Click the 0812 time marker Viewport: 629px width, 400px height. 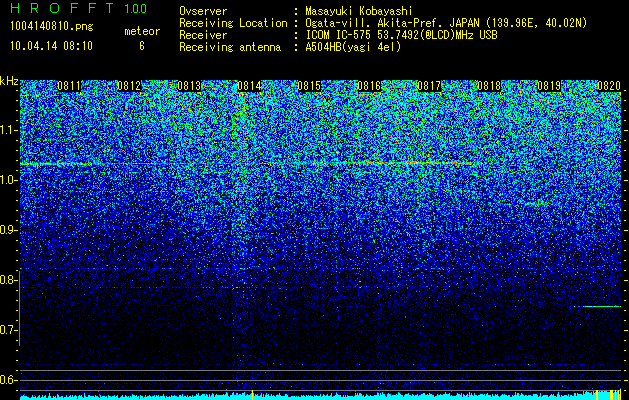tap(129, 86)
